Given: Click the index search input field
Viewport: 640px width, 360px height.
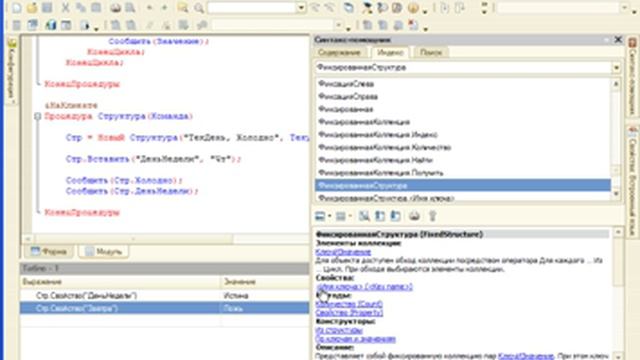Looking at the screenshot, I should [464, 68].
